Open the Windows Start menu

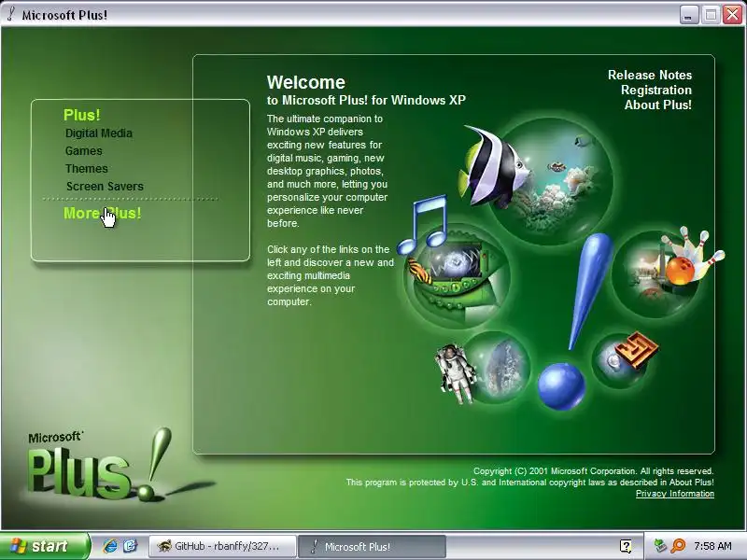pyautogui.click(x=44, y=546)
